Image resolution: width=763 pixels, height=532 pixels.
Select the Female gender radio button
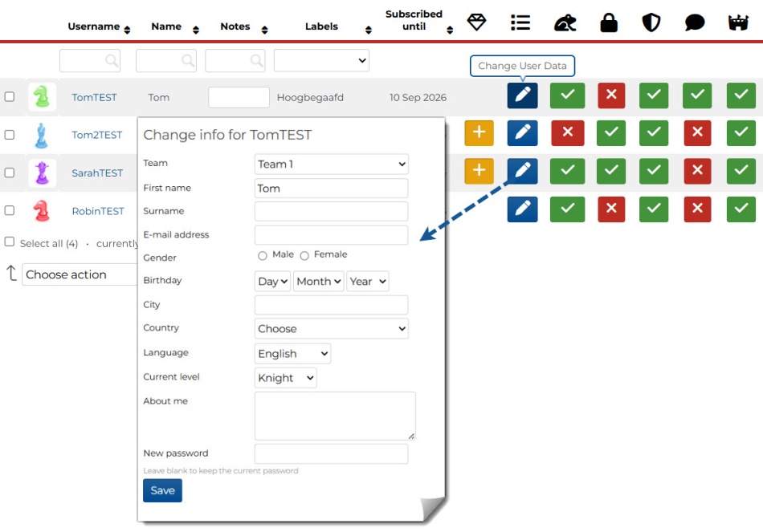[304, 256]
